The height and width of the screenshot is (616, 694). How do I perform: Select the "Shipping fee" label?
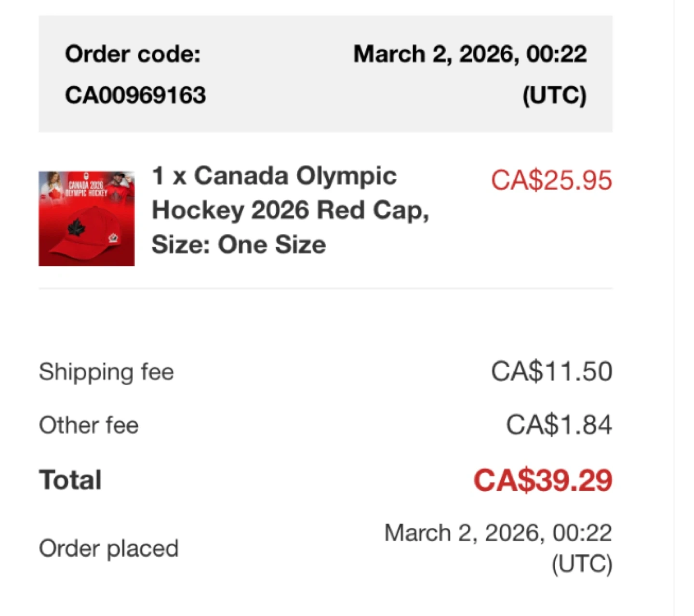tap(106, 372)
